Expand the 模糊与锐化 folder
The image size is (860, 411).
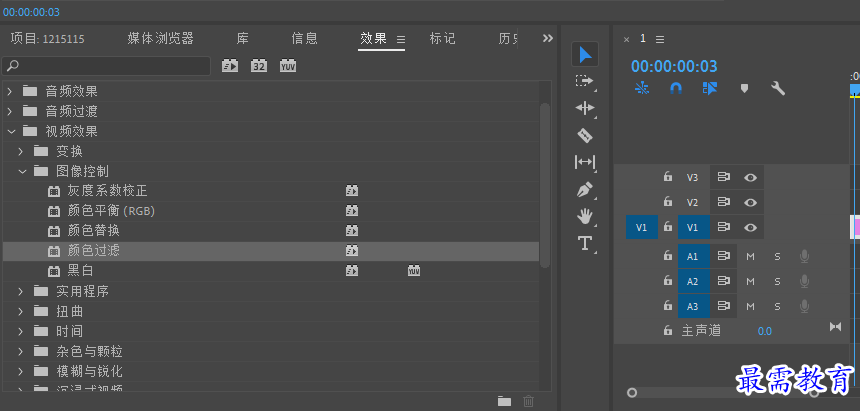(x=21, y=371)
